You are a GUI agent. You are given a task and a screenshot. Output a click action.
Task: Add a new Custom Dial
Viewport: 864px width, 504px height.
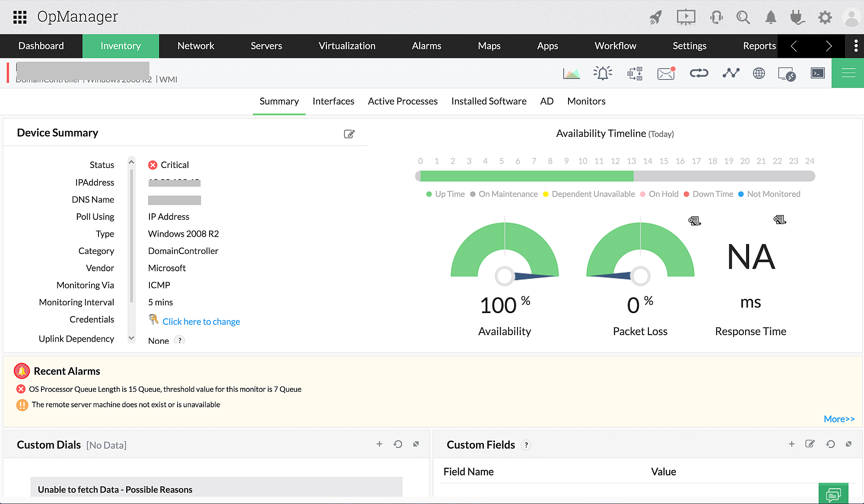[379, 444]
